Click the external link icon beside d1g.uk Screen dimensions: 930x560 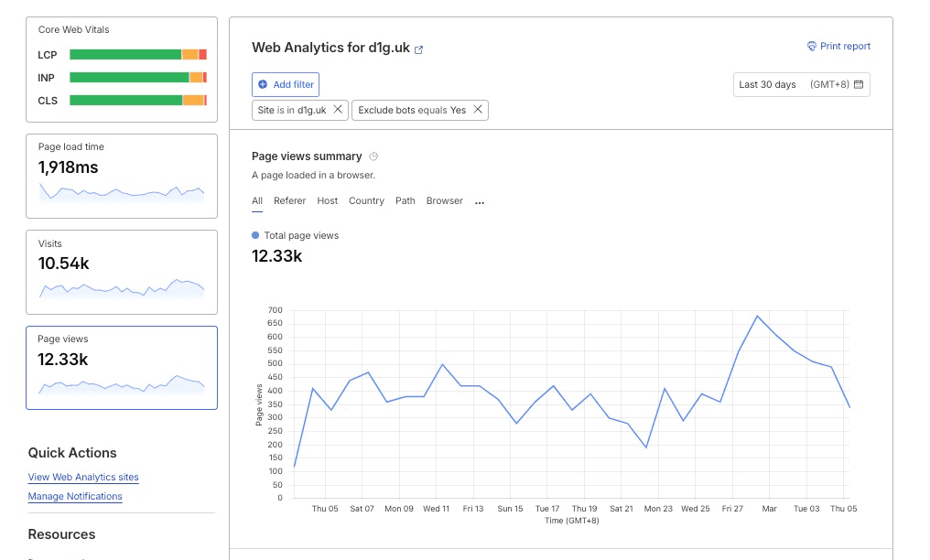419,48
